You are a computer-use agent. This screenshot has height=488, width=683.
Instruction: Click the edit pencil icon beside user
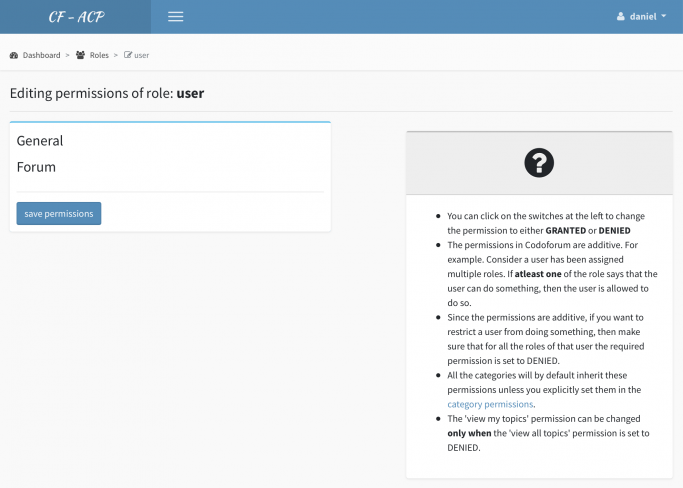128,55
